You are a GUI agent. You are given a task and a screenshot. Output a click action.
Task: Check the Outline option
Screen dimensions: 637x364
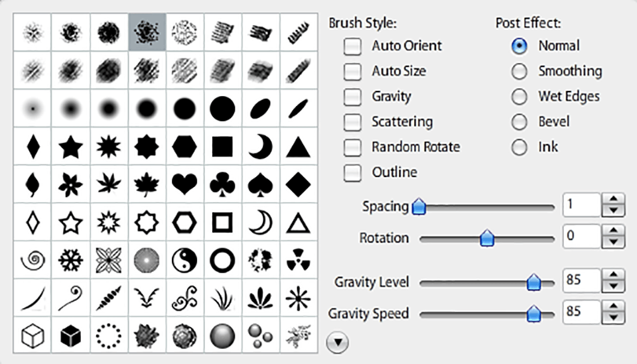pos(352,172)
